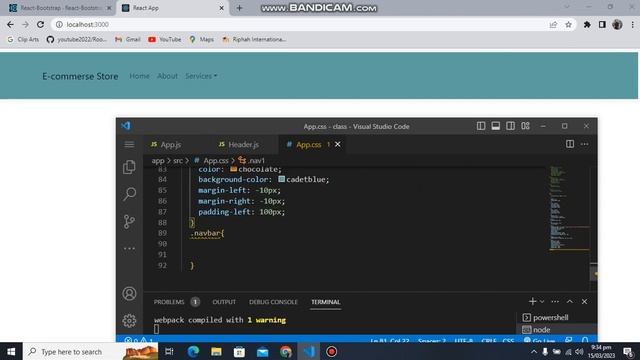Screen dimensions: 640x360
Task: Maximize terminal panel with chevron up
Action: click(569, 302)
